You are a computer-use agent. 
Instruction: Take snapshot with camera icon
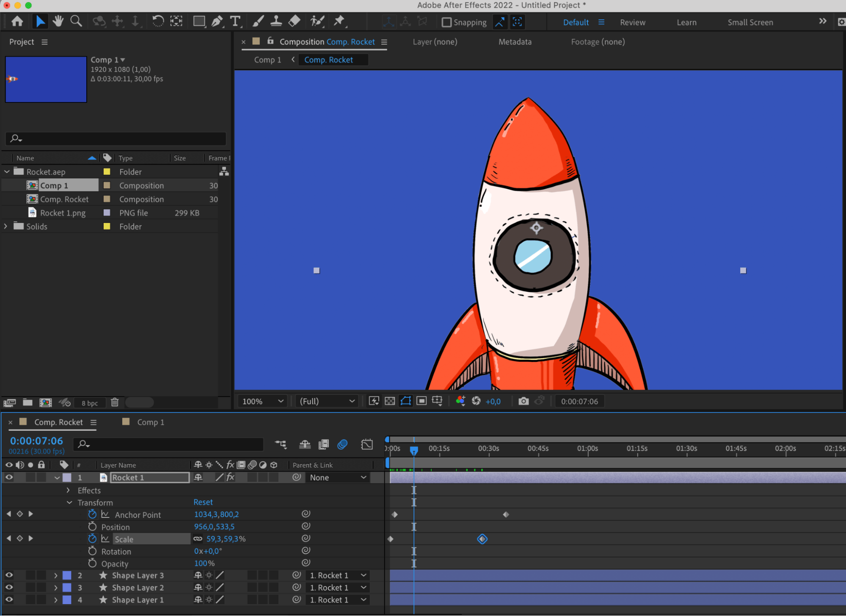(524, 401)
